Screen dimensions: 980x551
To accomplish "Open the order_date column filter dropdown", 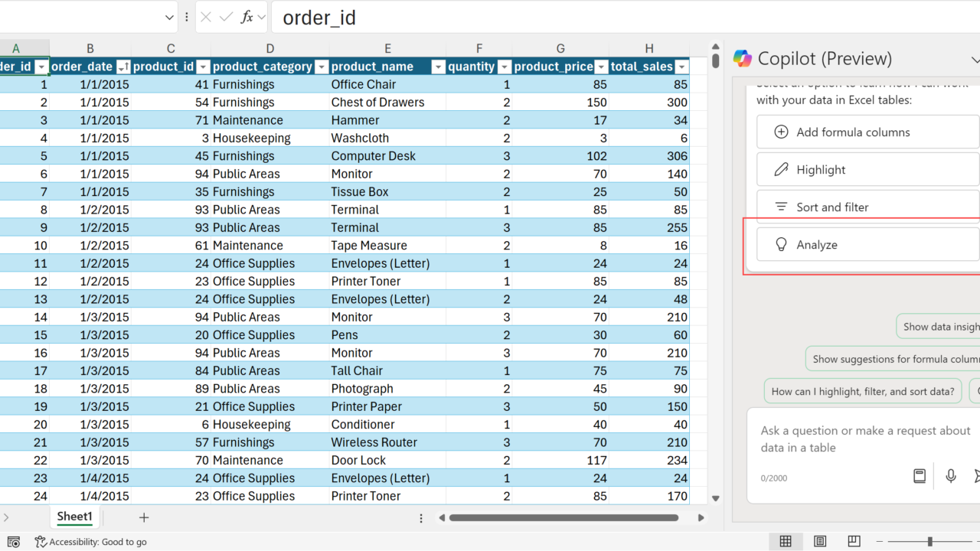I will (122, 67).
